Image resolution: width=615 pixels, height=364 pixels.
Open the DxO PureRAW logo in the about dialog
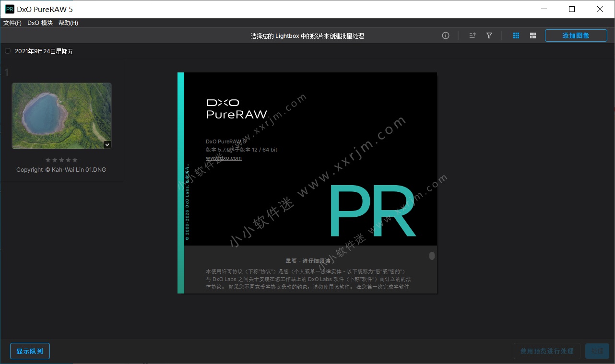[x=237, y=108]
